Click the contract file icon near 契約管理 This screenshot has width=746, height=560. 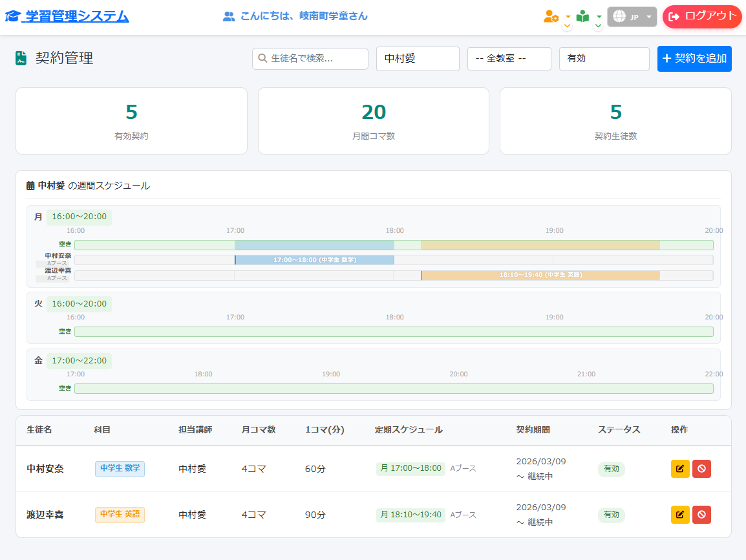point(21,58)
